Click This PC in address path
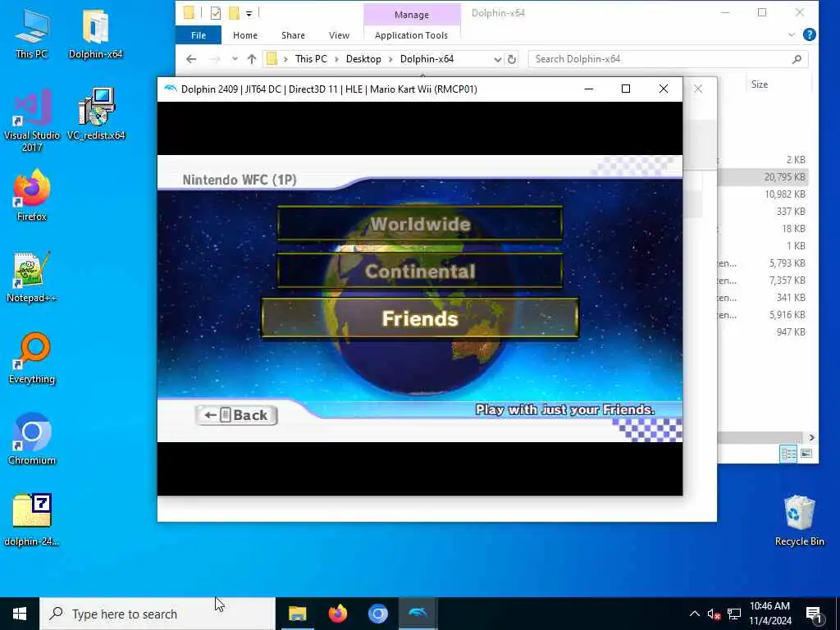This screenshot has height=630, width=840. [311, 59]
